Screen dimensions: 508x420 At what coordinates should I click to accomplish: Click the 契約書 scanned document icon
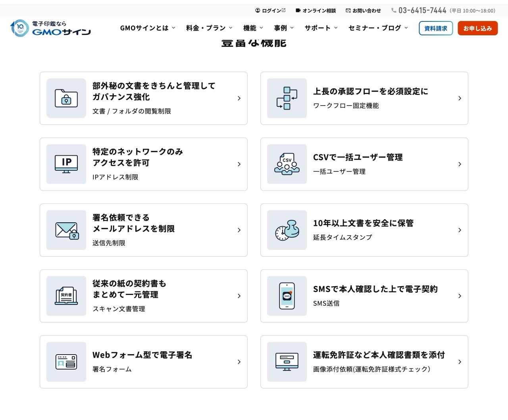click(x=66, y=296)
